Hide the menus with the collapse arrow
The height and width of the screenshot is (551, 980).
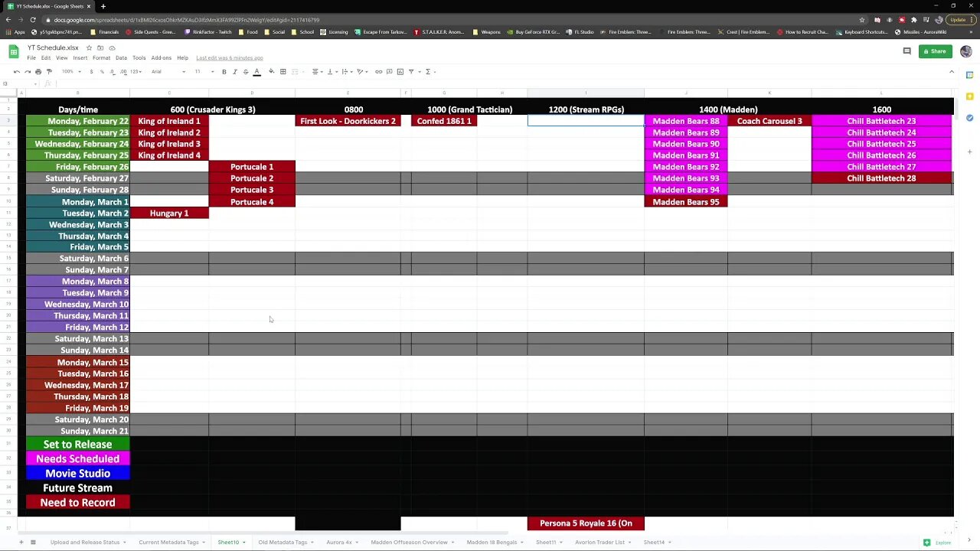952,71
